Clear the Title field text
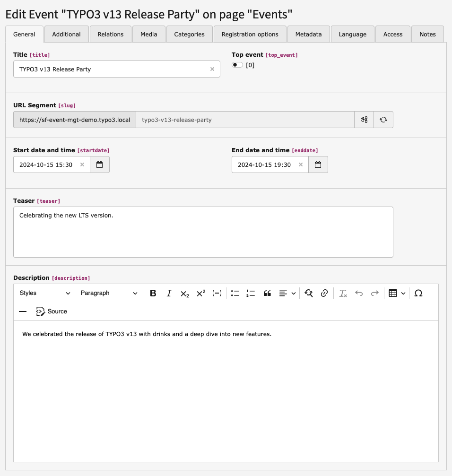The width and height of the screenshot is (452, 476). click(212, 69)
